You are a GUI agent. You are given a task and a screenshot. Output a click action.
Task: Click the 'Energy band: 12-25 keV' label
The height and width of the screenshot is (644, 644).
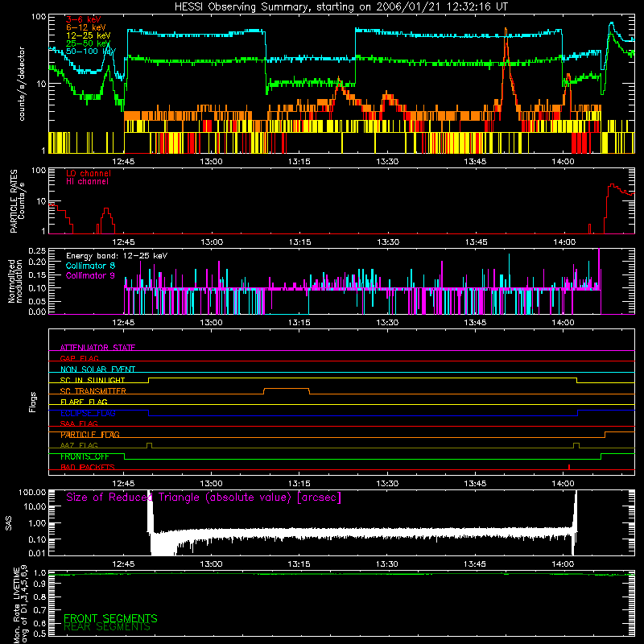(117, 256)
